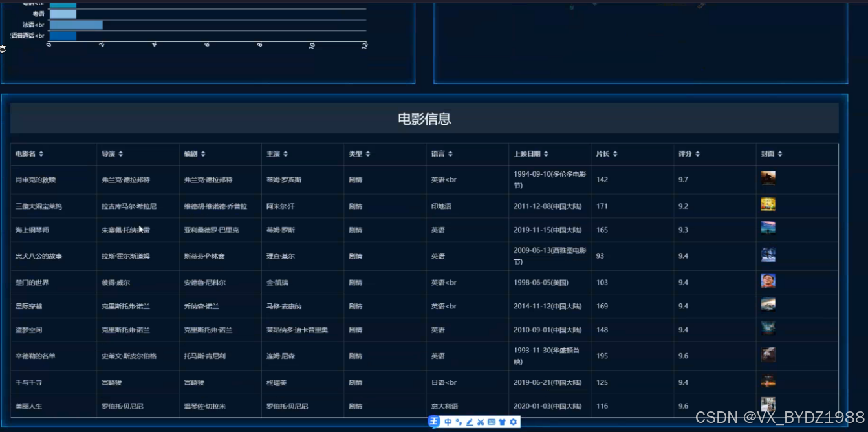Viewport: 868px width, 432px height.
Task: Click rating value 9.7
Action: click(x=684, y=180)
